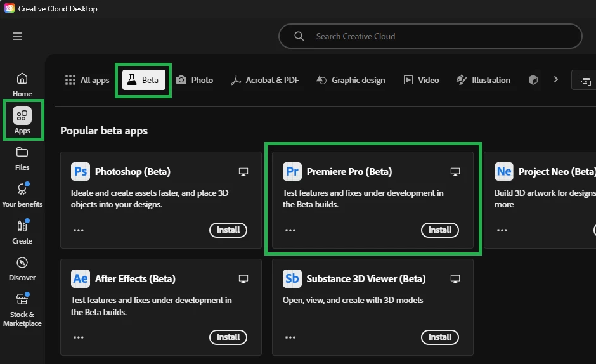Open Discover section in sidebar
The width and height of the screenshot is (596, 364).
[22, 269]
